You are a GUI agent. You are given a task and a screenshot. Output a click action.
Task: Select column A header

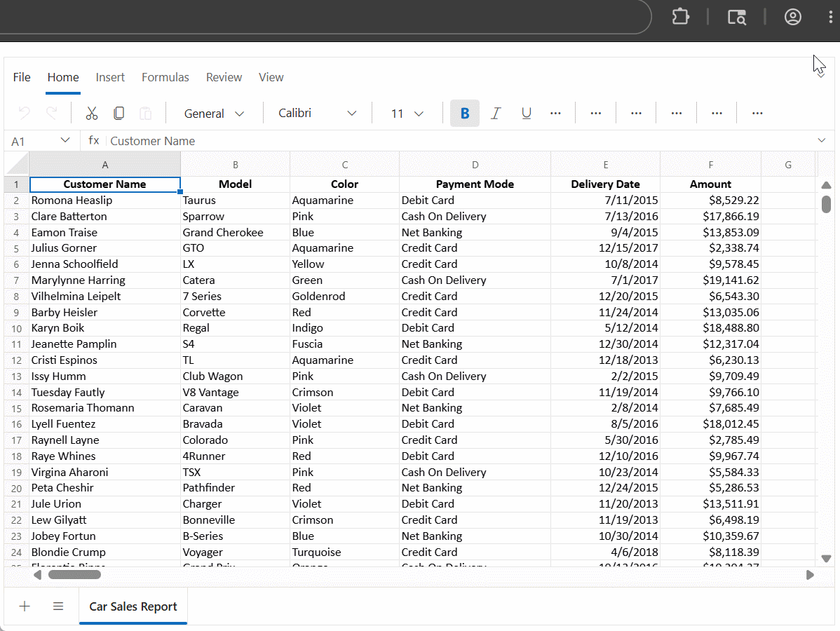click(105, 165)
